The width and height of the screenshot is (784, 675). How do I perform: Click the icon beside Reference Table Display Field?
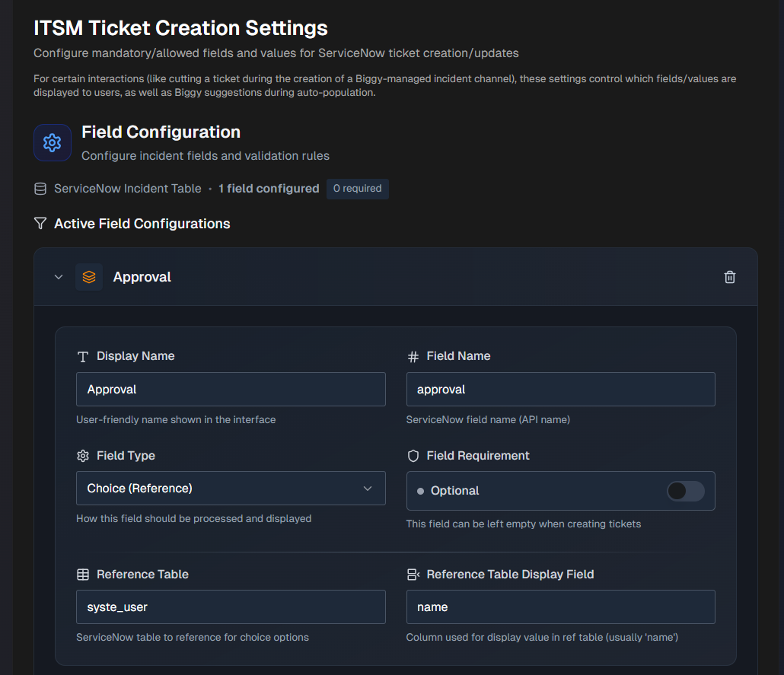(413, 575)
